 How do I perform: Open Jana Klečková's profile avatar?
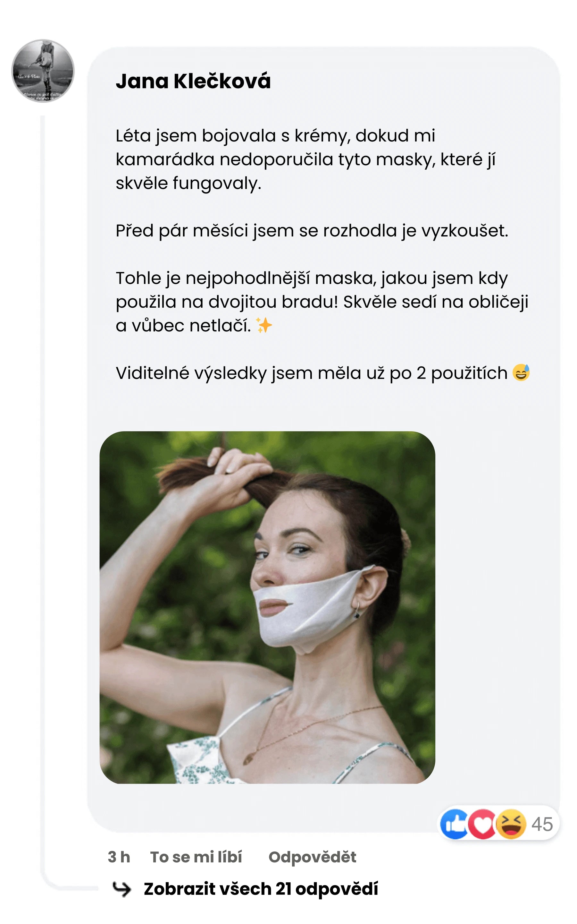(43, 71)
